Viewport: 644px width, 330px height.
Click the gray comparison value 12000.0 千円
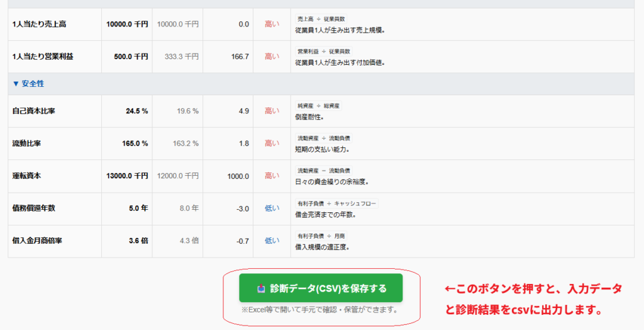178,176
